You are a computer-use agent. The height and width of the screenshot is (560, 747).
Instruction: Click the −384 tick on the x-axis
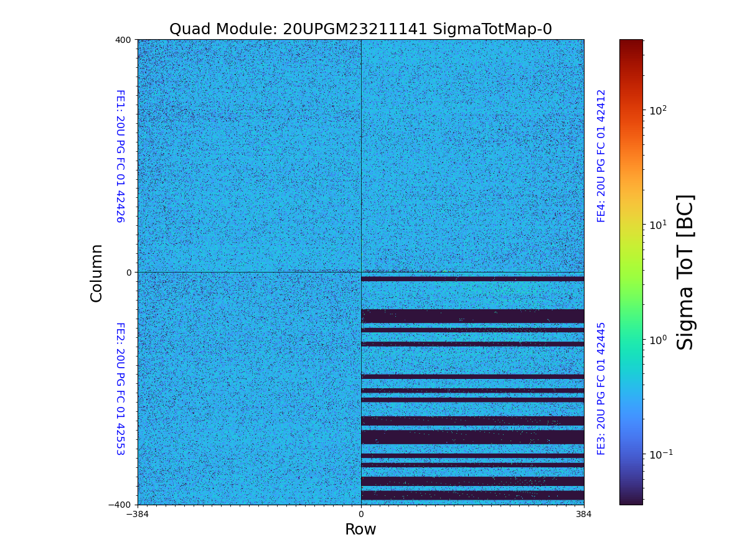point(138,515)
